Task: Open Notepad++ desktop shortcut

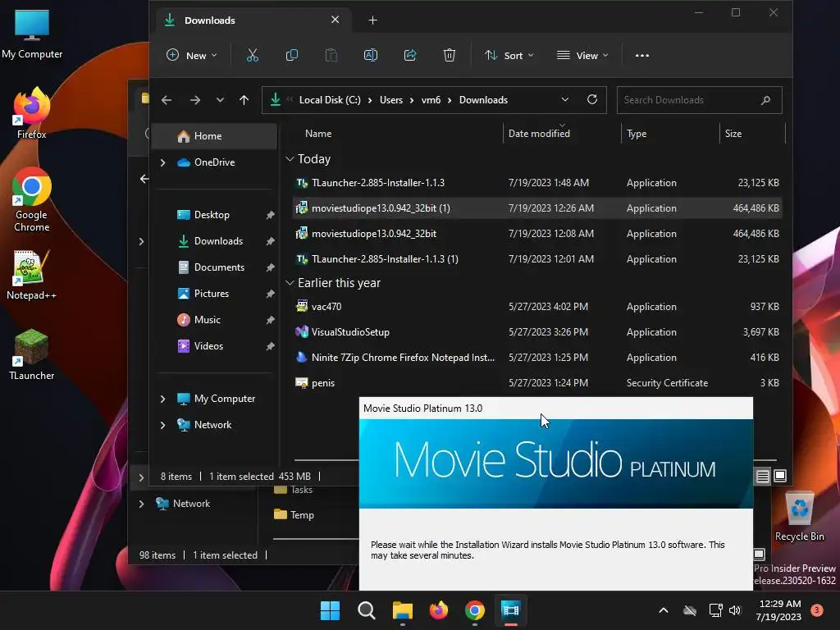Action: pyautogui.click(x=32, y=274)
